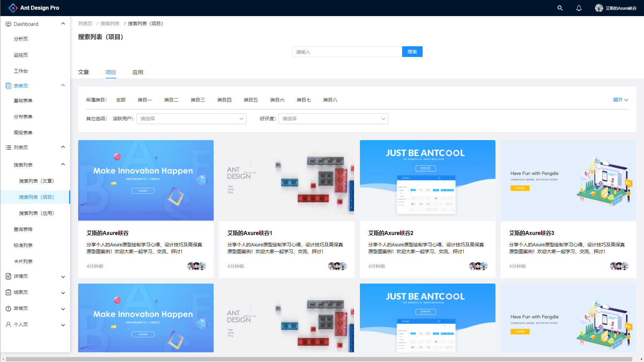Select 类目四 category filter

click(x=224, y=100)
